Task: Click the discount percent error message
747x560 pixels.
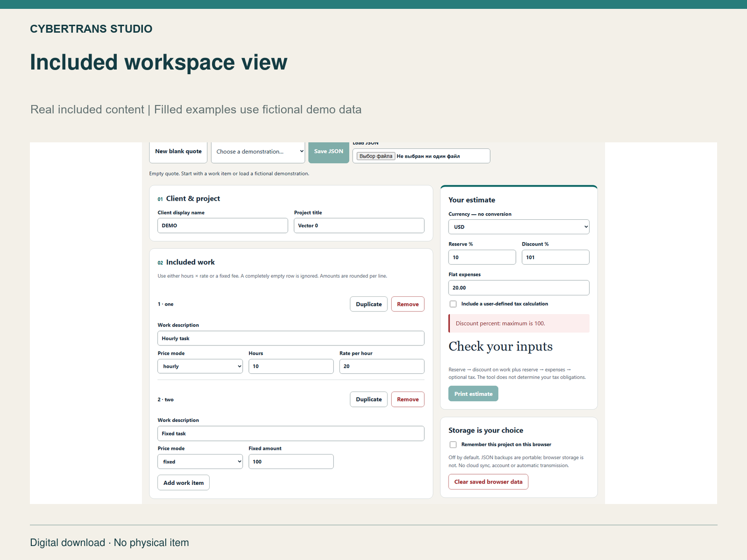Action: 519,323
